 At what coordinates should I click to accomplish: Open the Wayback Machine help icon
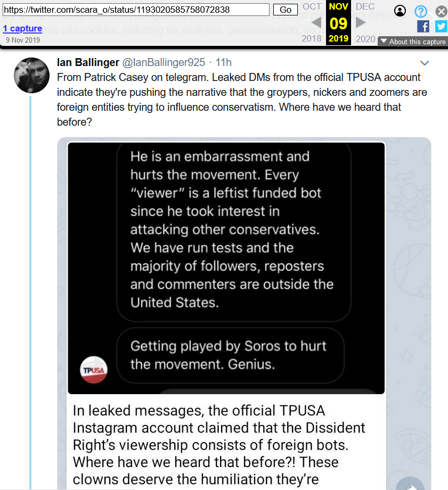(421, 11)
